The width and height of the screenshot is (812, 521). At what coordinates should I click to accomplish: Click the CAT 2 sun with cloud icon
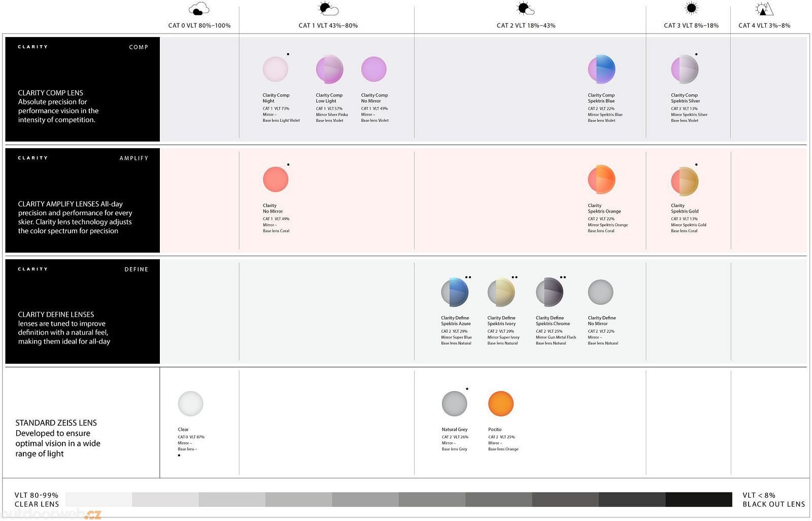point(525,9)
